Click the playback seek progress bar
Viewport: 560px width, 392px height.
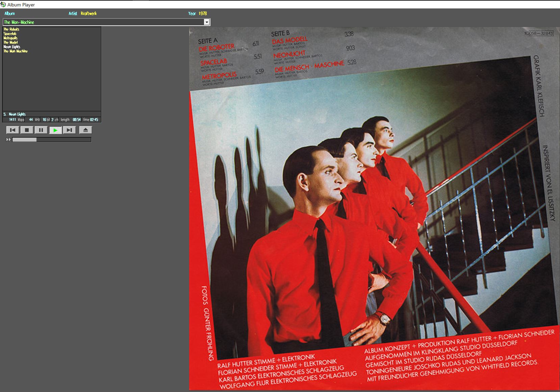point(52,140)
